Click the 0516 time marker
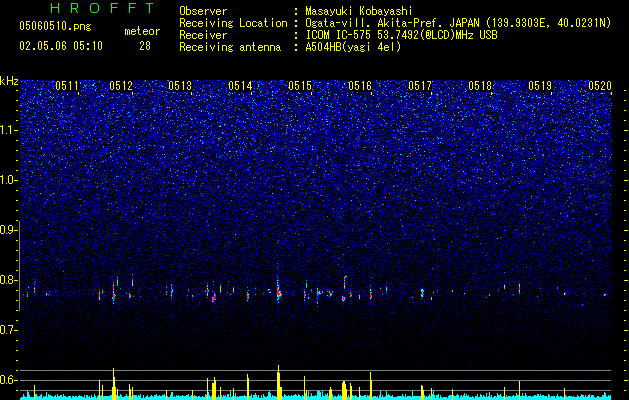This screenshot has height=400, width=629. [x=360, y=86]
